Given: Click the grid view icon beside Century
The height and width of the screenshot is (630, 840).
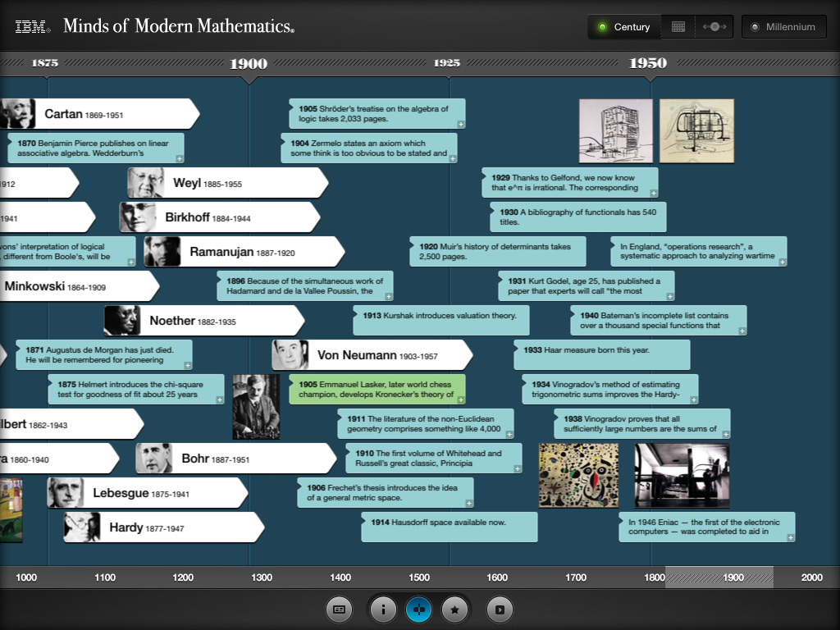Looking at the screenshot, I should point(678,27).
